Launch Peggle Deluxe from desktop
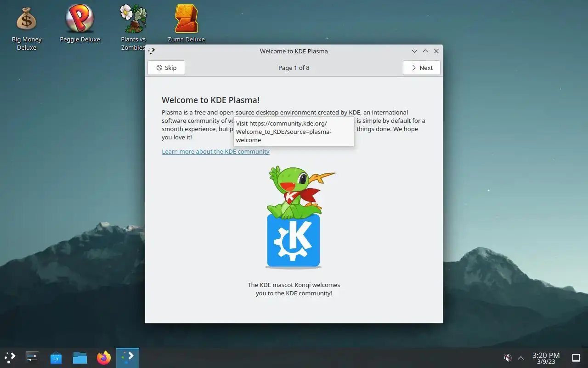588x368 pixels. (x=80, y=24)
